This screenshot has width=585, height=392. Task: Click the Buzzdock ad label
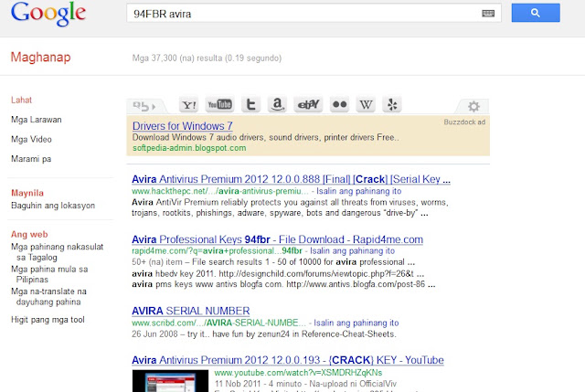[464, 122]
